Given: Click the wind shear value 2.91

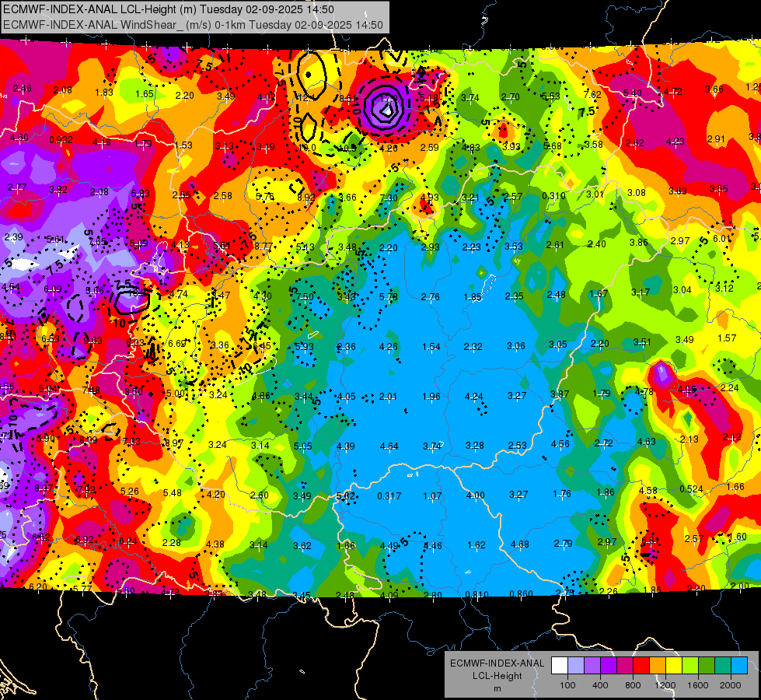Looking at the screenshot, I should coord(716,139).
